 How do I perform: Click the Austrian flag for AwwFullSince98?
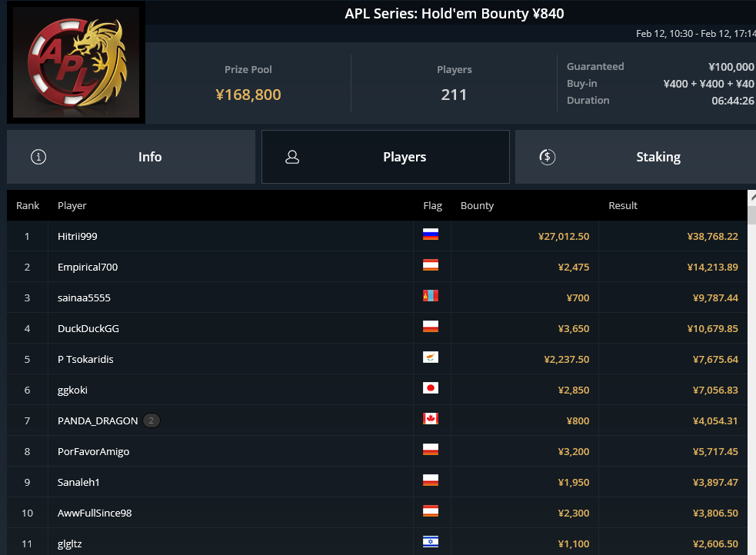(431, 511)
